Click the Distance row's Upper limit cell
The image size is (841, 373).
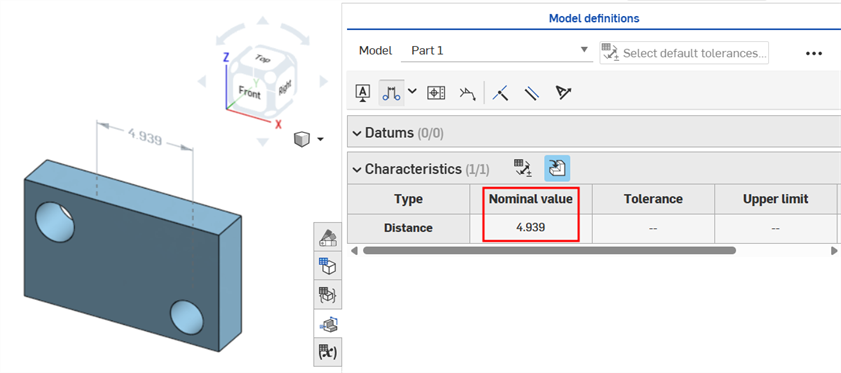[776, 228]
